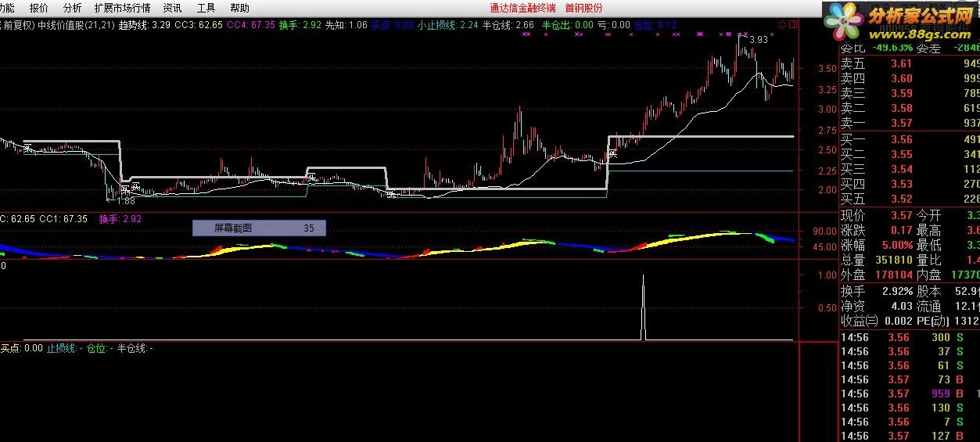Click the 止损线: - label in bottom panel
Image resolution: width=980 pixels, height=442 pixels.
point(64,348)
